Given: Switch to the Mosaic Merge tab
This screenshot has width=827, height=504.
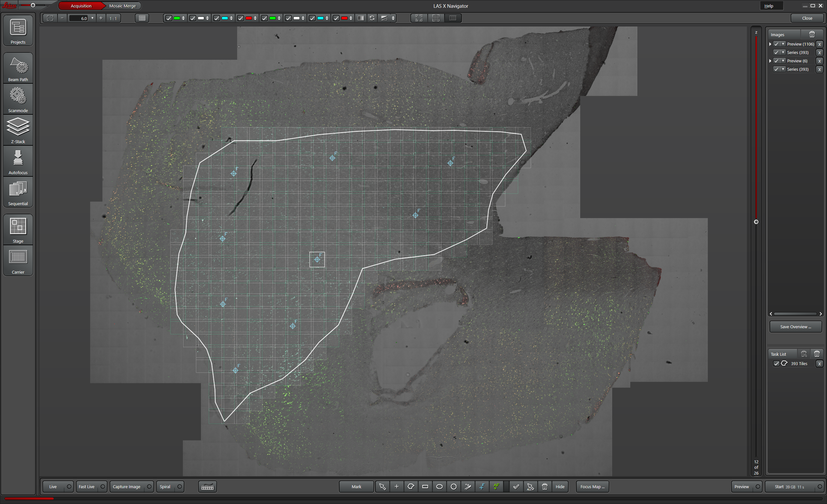Looking at the screenshot, I should click(122, 6).
